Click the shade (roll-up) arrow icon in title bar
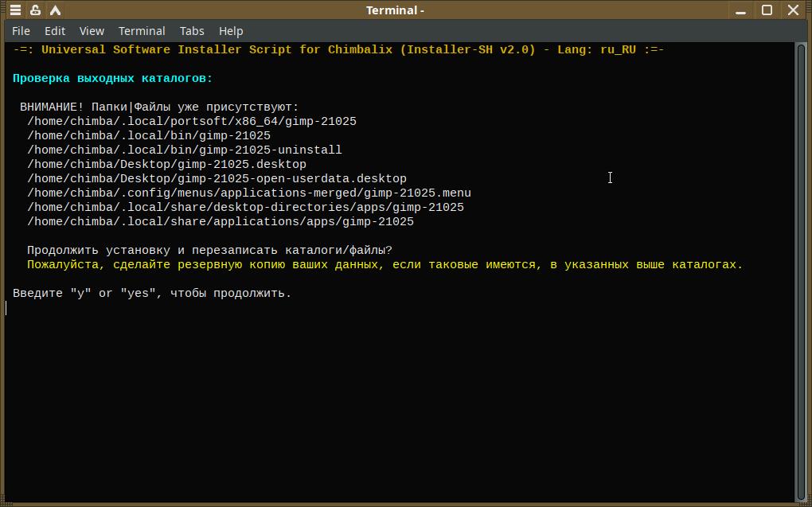Image resolution: width=812 pixels, height=507 pixels. click(55, 10)
